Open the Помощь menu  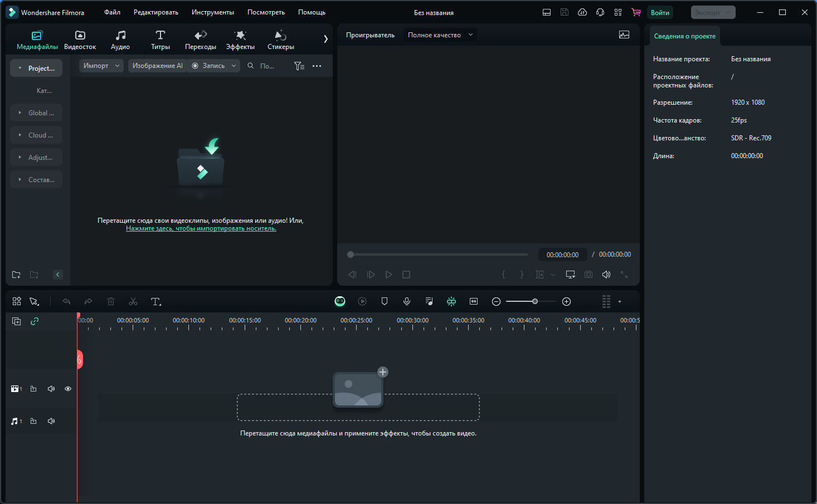coord(312,12)
